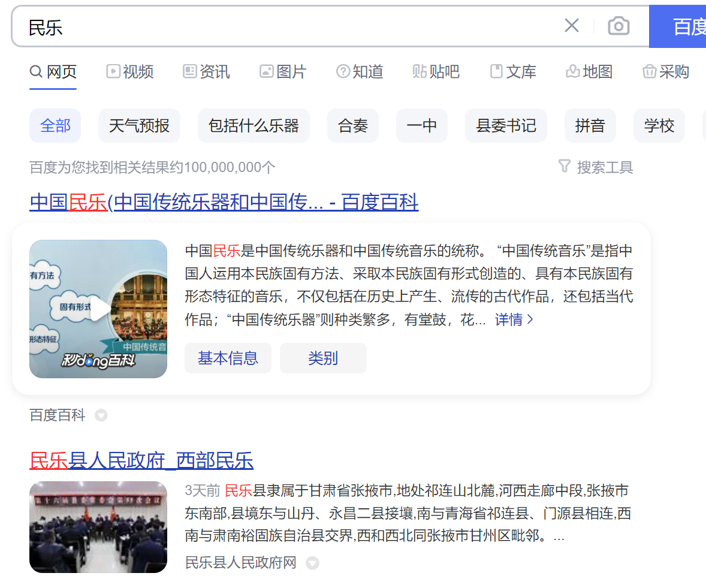The width and height of the screenshot is (706, 588).
Task: Select the 县委书记 suggestion chip
Action: [x=506, y=126]
